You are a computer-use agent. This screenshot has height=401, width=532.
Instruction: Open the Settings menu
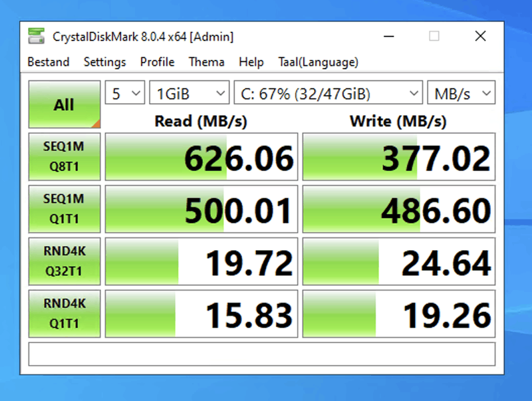[x=104, y=62]
